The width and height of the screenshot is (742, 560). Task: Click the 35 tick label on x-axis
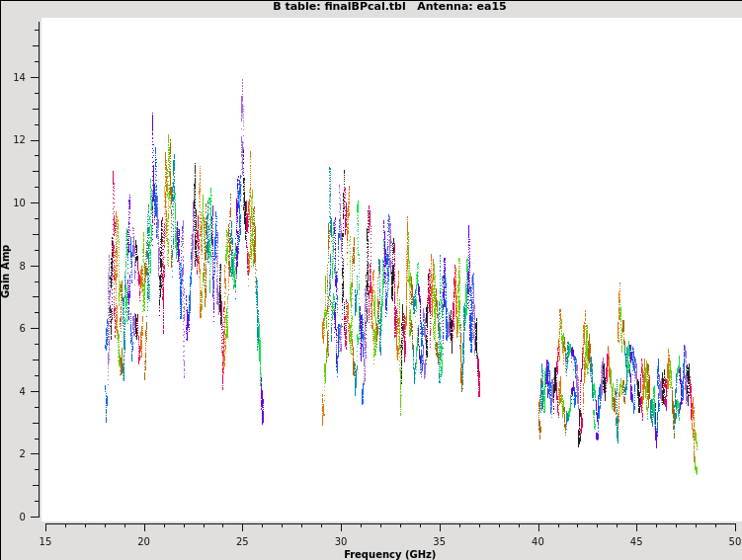440,540
